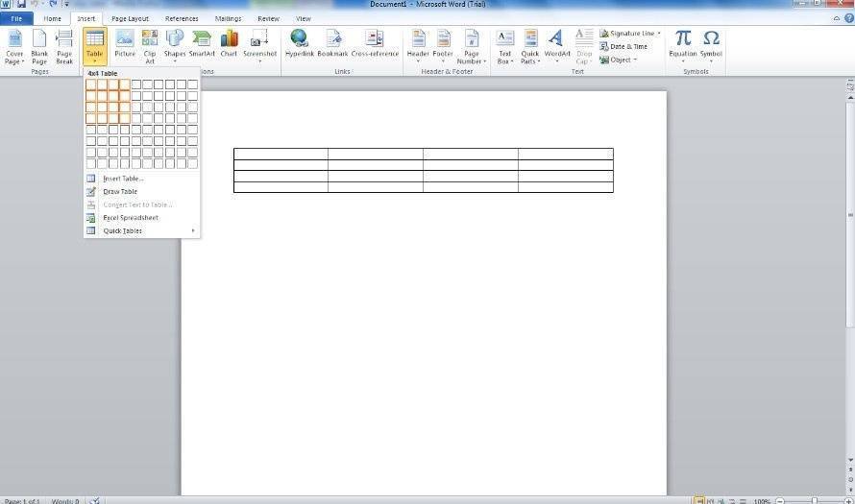Click the Date & Time button
Viewport: 855px width, 504px height.
(x=628, y=46)
